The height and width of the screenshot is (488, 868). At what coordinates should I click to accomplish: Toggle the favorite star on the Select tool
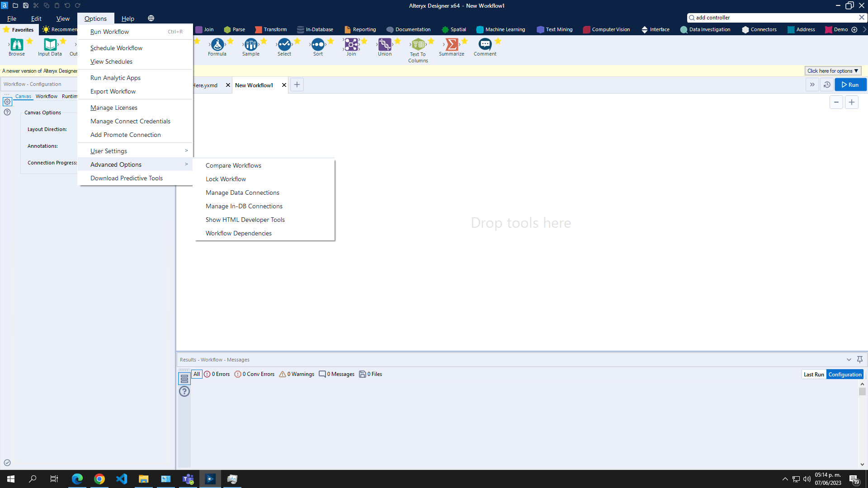(297, 40)
